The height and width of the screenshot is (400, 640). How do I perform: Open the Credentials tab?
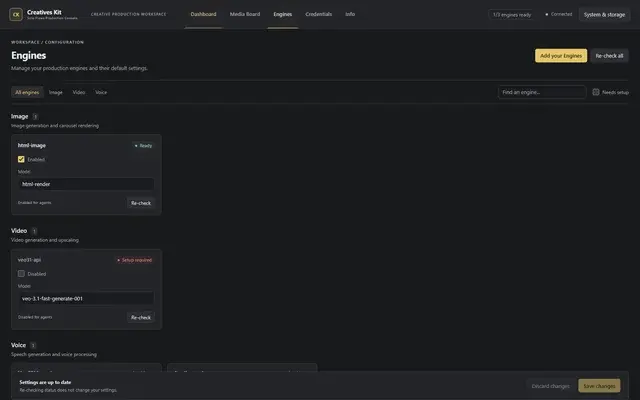tap(318, 14)
